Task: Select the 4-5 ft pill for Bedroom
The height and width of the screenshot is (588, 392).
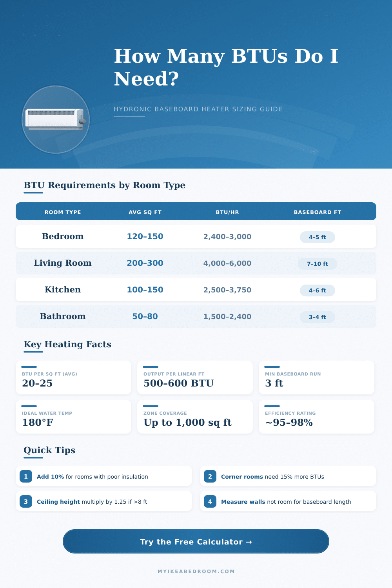Action: click(x=318, y=237)
